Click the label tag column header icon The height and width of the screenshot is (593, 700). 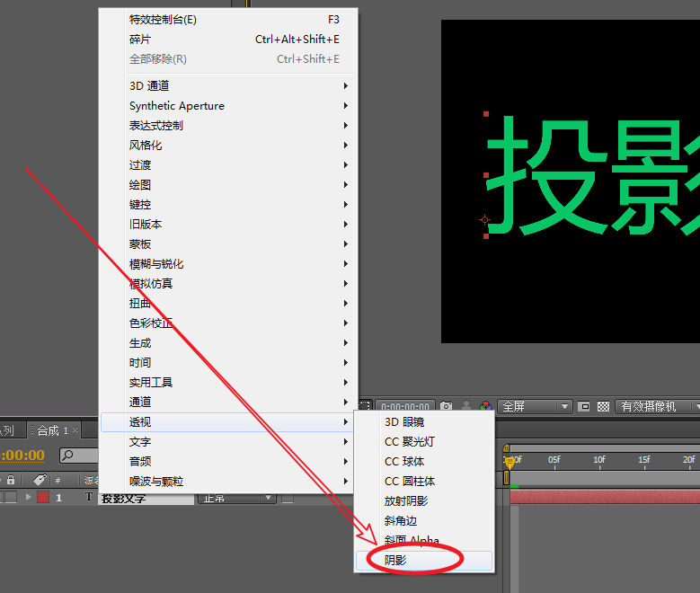pos(40,480)
